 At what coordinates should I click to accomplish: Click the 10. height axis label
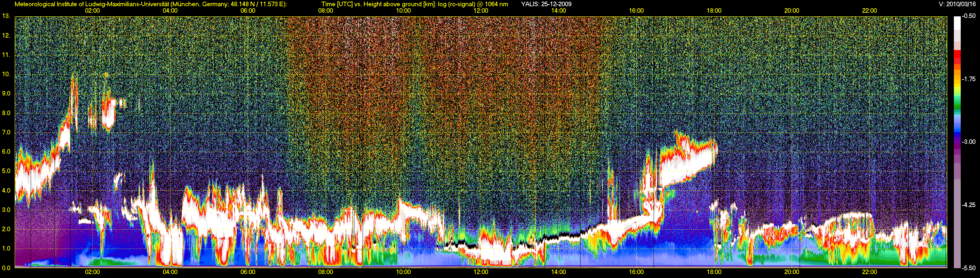click(6, 74)
